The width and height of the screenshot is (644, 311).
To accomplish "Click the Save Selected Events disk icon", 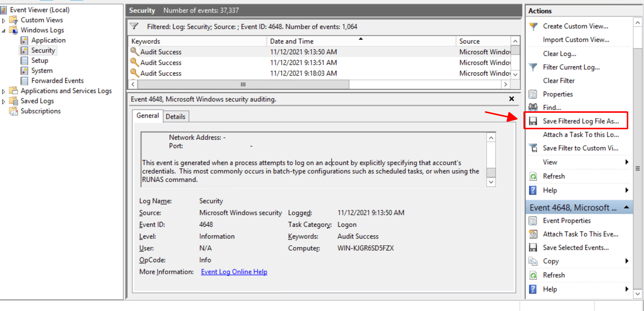I will 533,248.
